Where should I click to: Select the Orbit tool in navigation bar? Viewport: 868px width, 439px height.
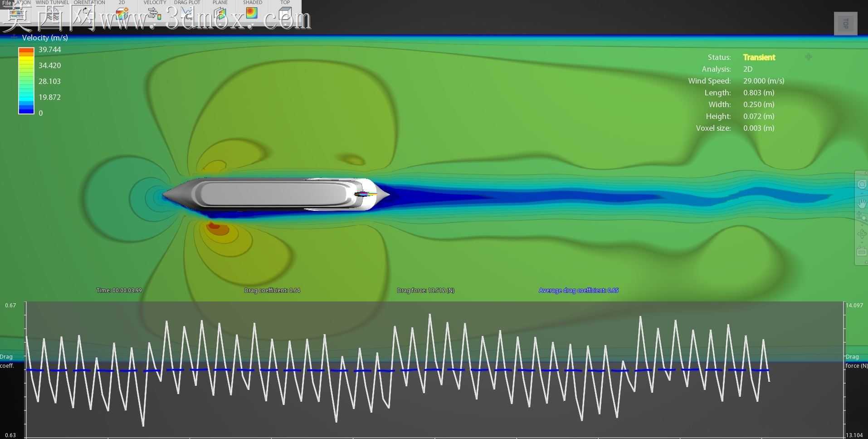coord(862,234)
